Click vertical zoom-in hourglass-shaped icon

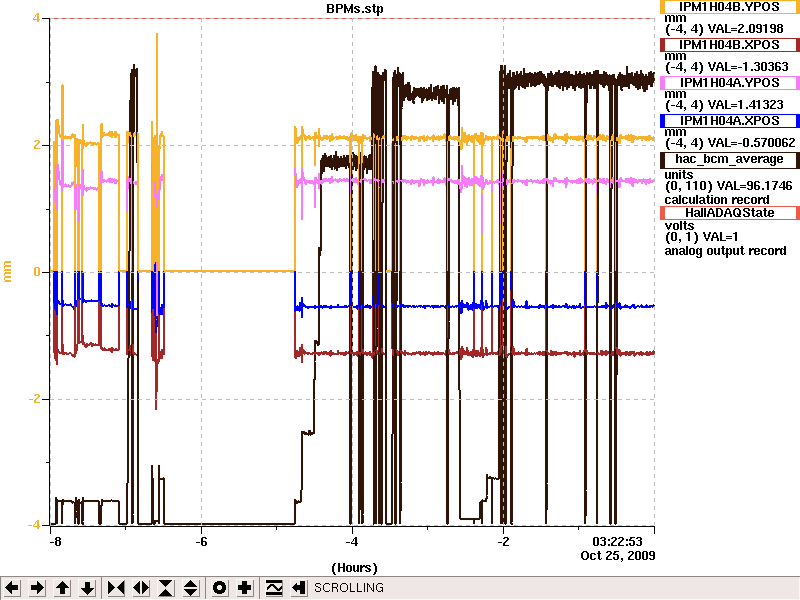tap(166, 588)
